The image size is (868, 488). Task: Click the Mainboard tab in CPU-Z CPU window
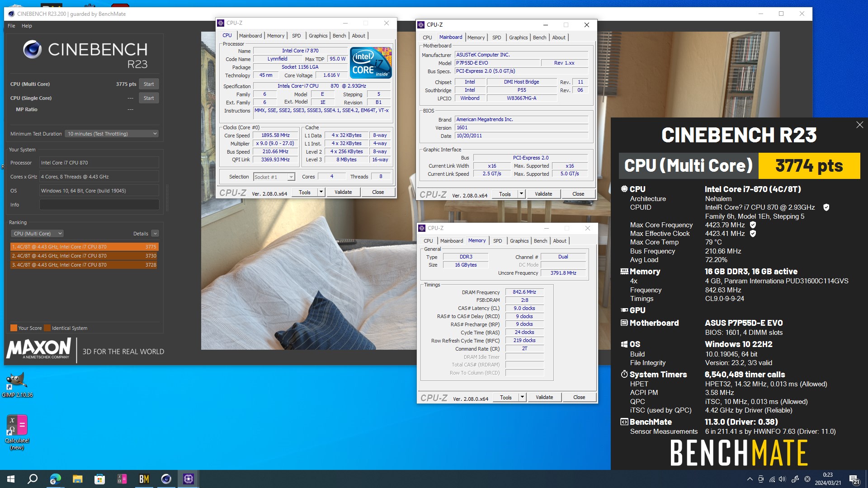pyautogui.click(x=250, y=36)
